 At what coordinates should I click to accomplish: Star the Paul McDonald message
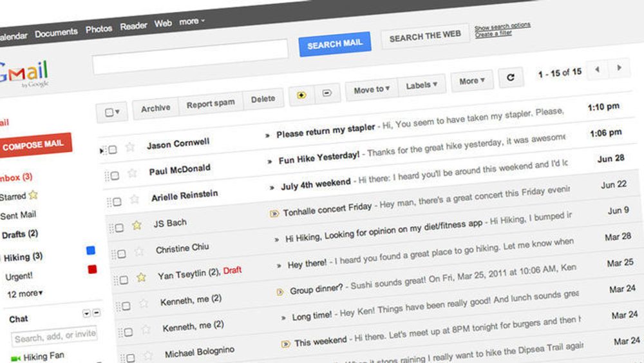(132, 173)
